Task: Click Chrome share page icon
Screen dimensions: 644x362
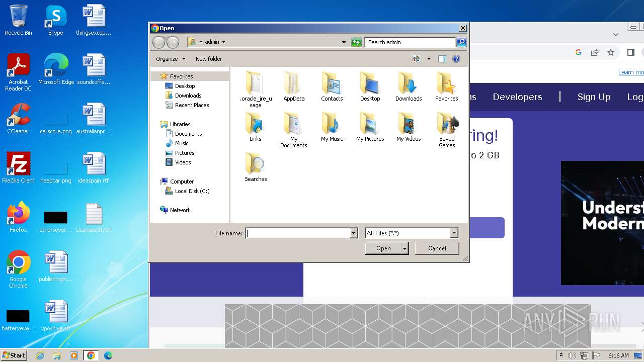Action: point(595,52)
